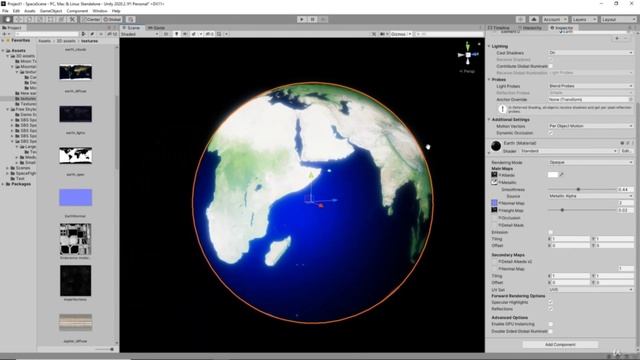
Task: Toggle Pivot/Center handle position
Action: [91, 19]
